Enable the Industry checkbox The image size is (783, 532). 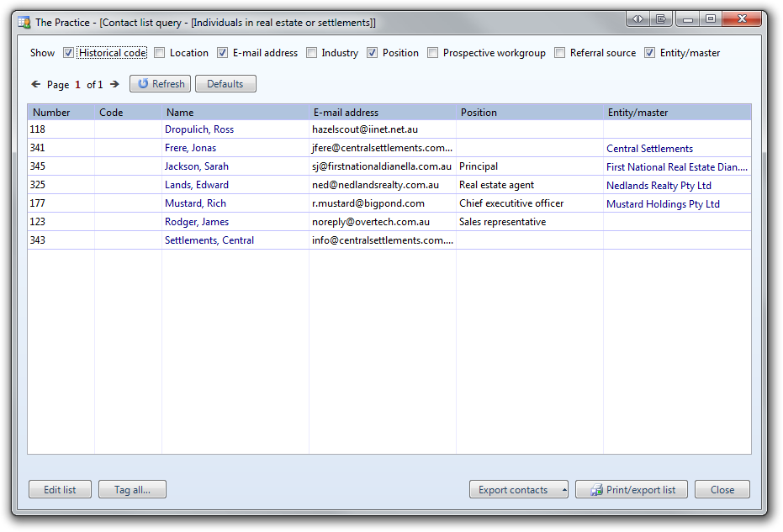pyautogui.click(x=311, y=53)
